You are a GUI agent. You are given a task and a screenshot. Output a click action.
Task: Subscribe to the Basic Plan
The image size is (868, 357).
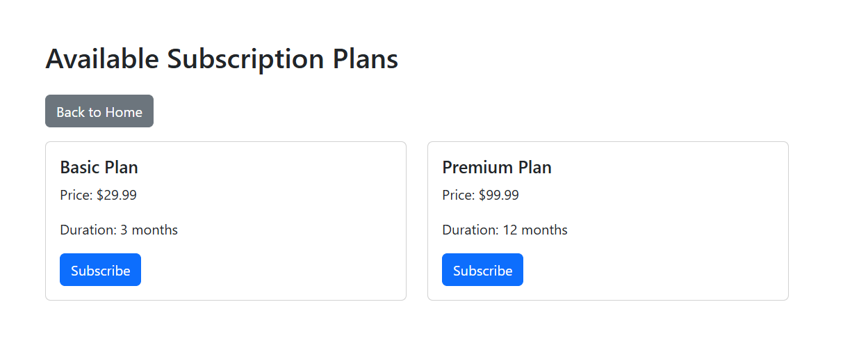[x=100, y=270]
